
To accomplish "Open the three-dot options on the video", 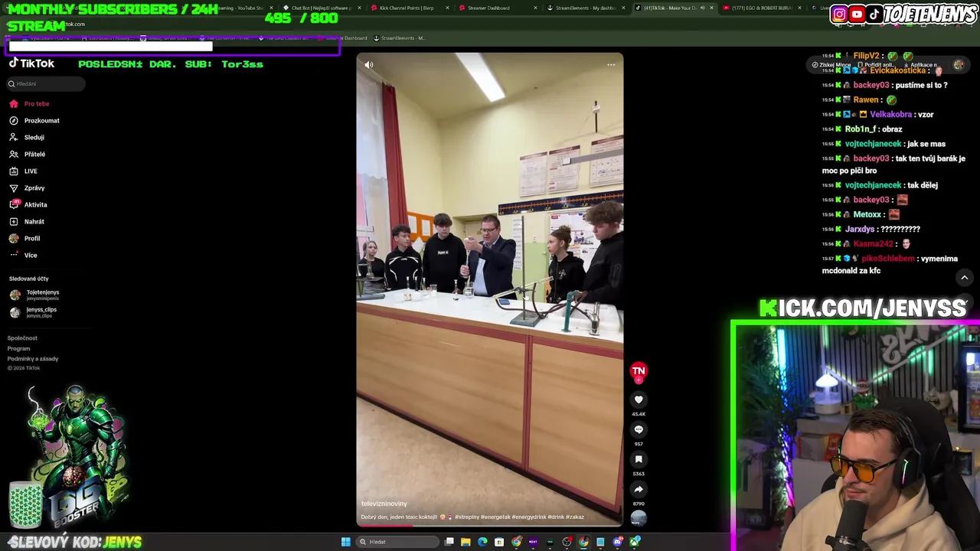I will [x=611, y=65].
